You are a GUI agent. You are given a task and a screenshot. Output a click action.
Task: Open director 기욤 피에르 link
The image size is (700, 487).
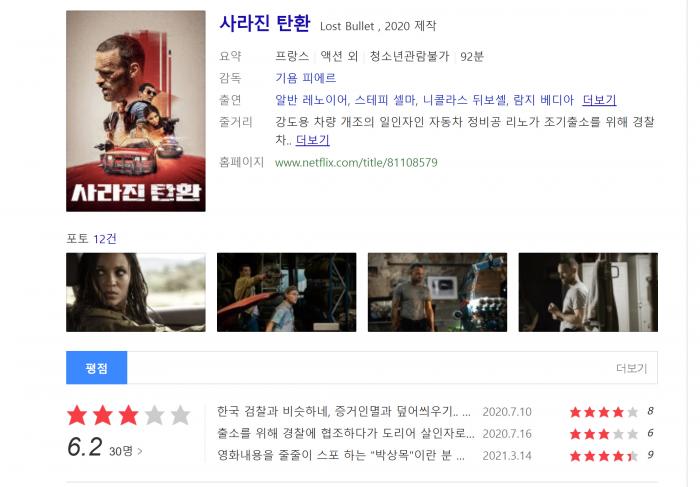tap(305, 78)
